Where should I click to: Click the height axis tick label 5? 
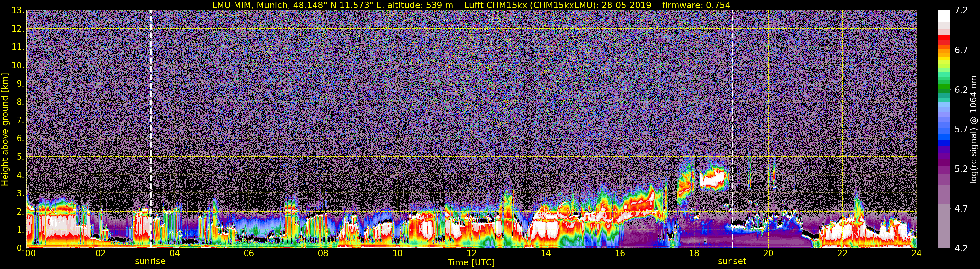coord(20,157)
